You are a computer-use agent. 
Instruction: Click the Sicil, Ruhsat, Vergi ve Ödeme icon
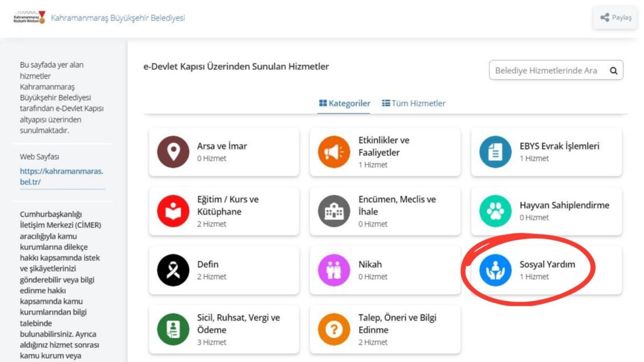pyautogui.click(x=173, y=330)
